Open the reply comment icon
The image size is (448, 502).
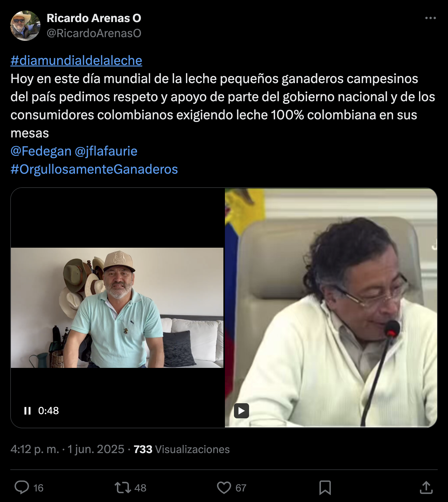(x=22, y=487)
